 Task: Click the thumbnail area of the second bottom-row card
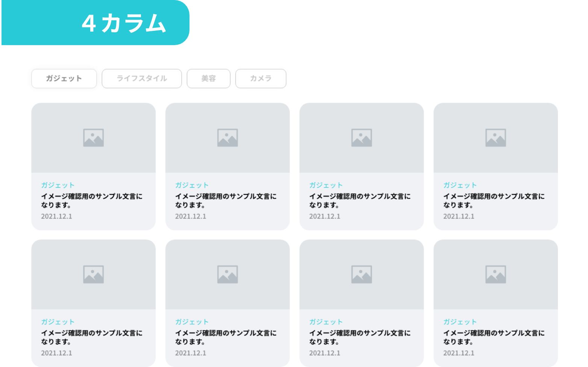[227, 274]
